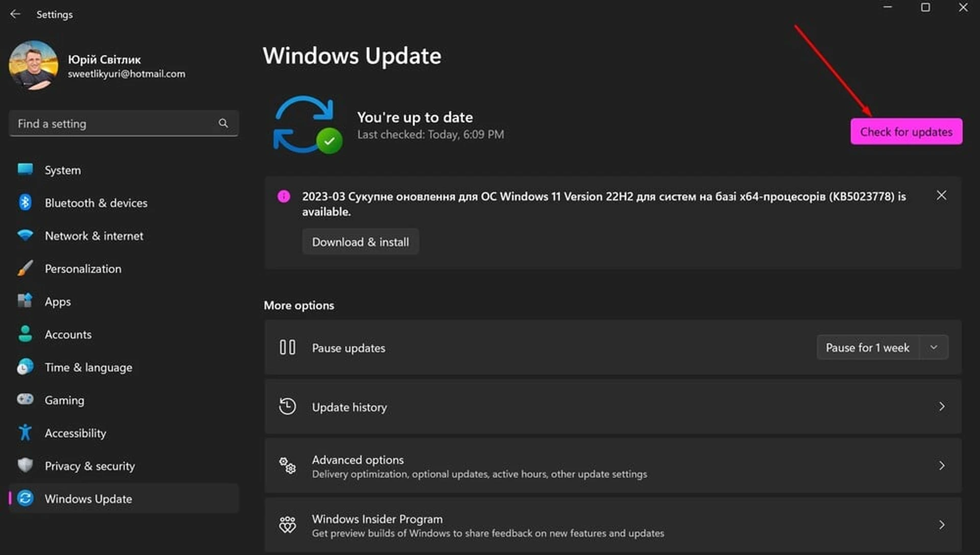Go to Bluetooth & devices
980x555 pixels.
124,203
